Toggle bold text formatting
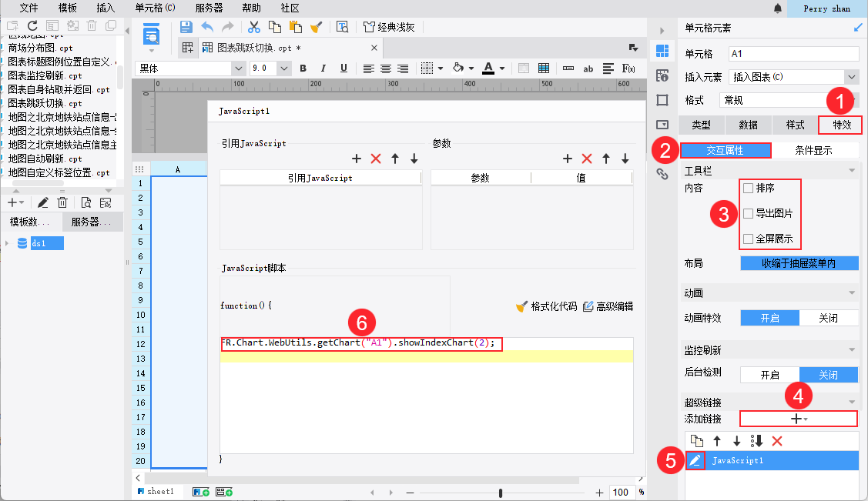Screen dimensions: 868x501 pyautogui.click(x=303, y=68)
